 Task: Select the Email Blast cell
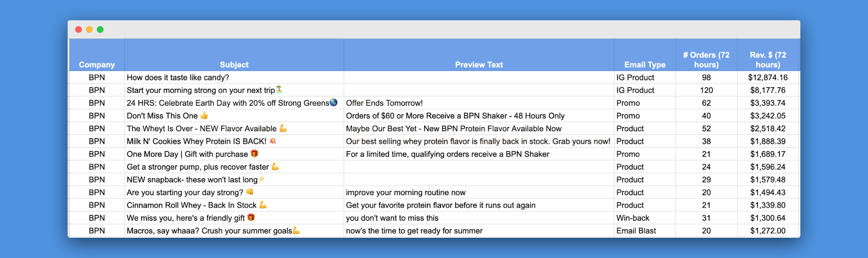636,231
